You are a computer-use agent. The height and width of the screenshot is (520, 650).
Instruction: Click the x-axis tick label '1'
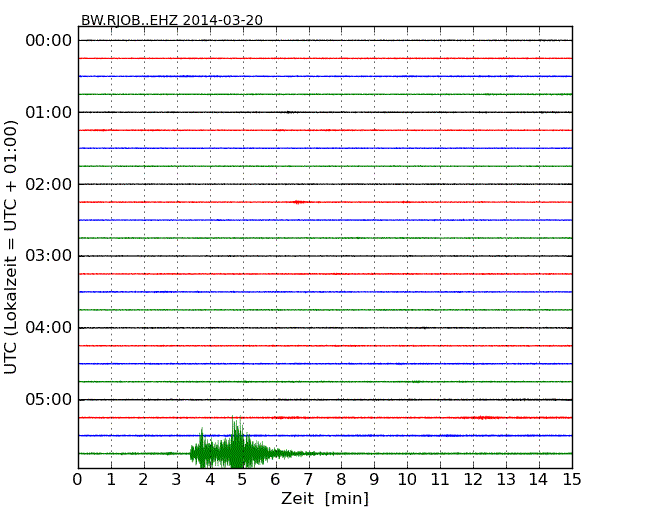click(x=111, y=480)
